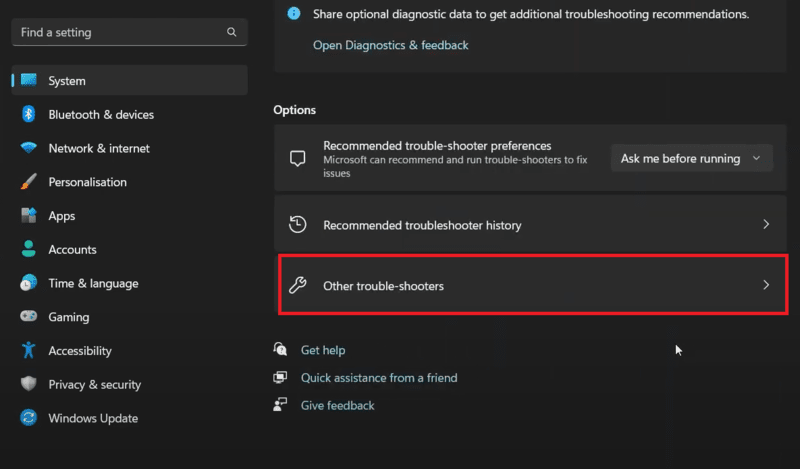Click the Gaming controller icon
800x469 pixels.
click(29, 317)
